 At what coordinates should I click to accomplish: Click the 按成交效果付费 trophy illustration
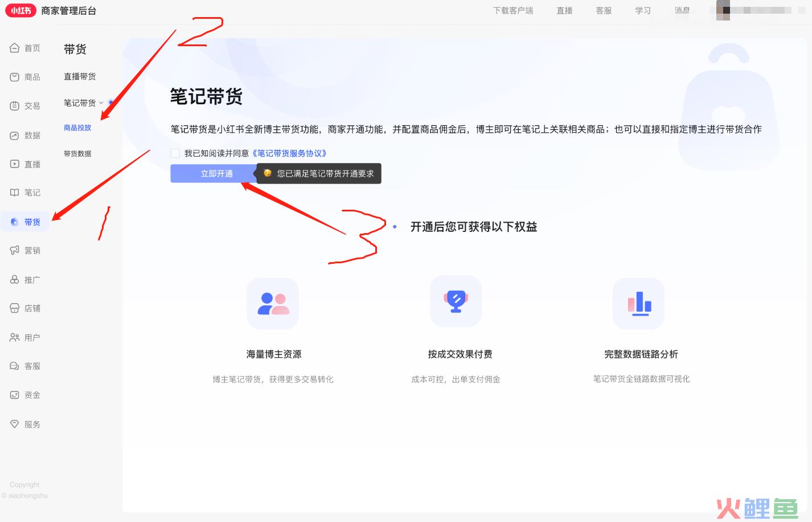coord(456,301)
